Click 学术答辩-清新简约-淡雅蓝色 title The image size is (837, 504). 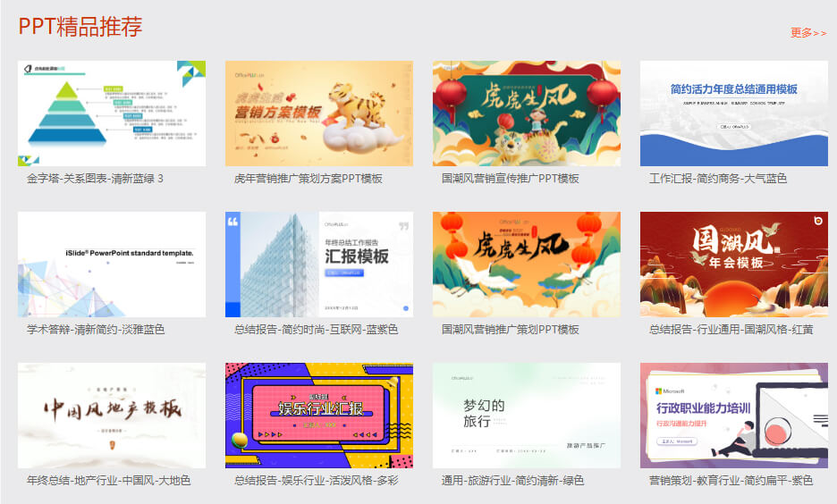96,330
